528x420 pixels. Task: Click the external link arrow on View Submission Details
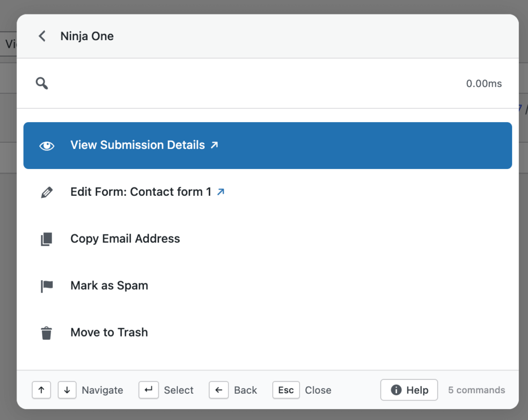[x=214, y=144]
